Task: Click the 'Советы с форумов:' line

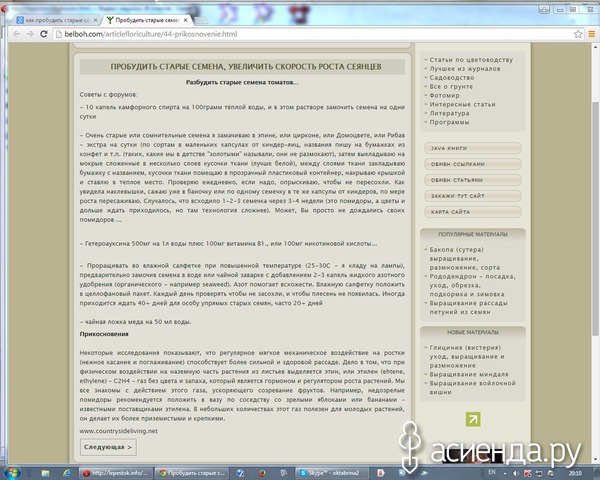Action: click(108, 94)
